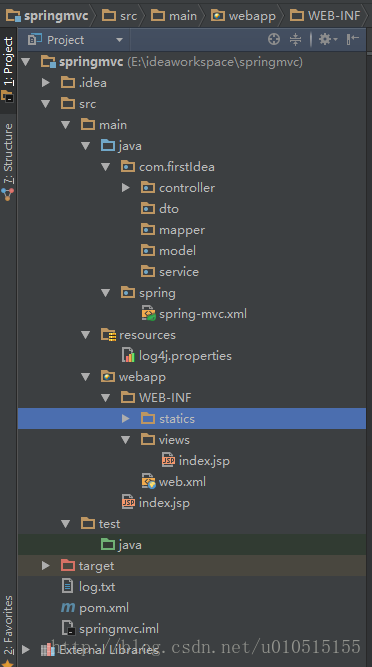The image size is (372, 667).
Task: Click green java test folder icon
Action: (108, 544)
